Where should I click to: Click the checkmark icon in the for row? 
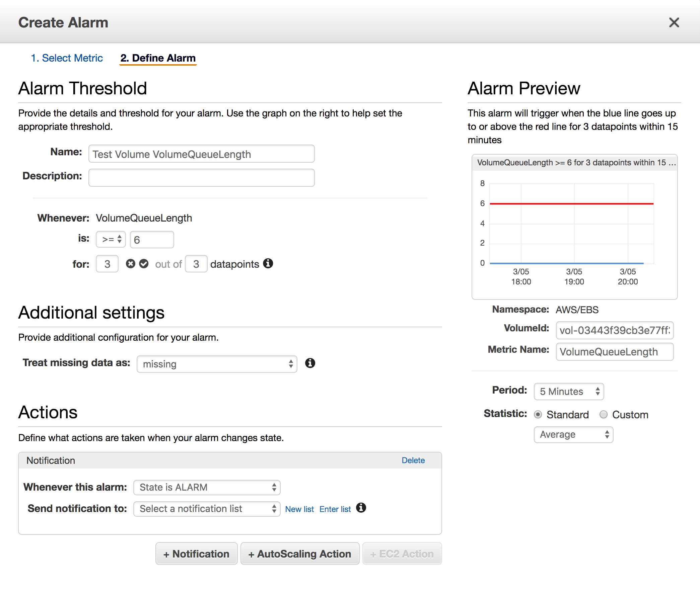tap(144, 264)
